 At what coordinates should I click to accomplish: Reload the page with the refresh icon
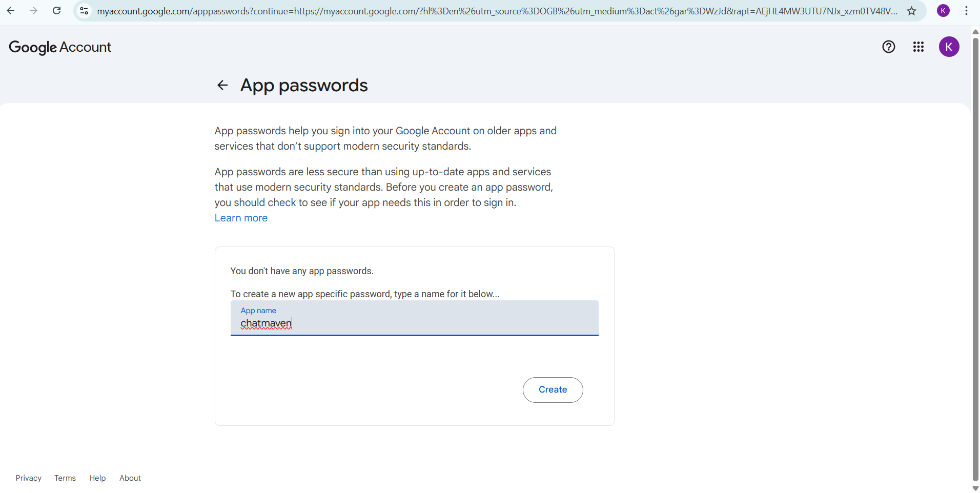[x=57, y=11]
